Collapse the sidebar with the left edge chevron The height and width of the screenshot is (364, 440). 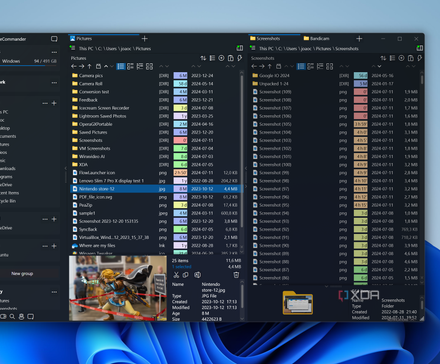pyautogui.click(x=65, y=168)
